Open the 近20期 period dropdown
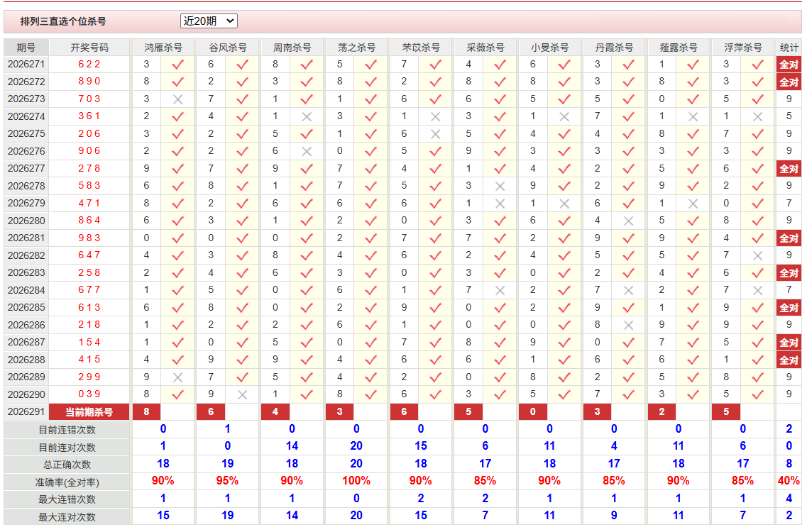Screen dimensions: 807x532 point(209,21)
